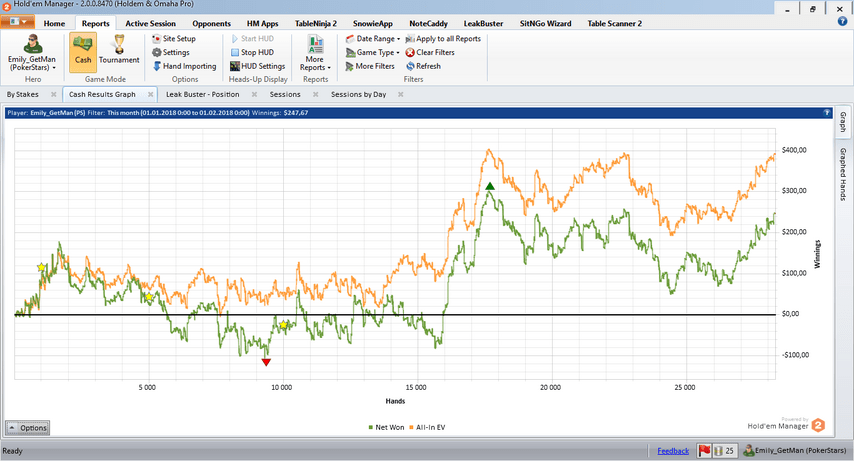854x461 pixels.
Task: Click the 15 000 hands axis label
Action: 416,387
